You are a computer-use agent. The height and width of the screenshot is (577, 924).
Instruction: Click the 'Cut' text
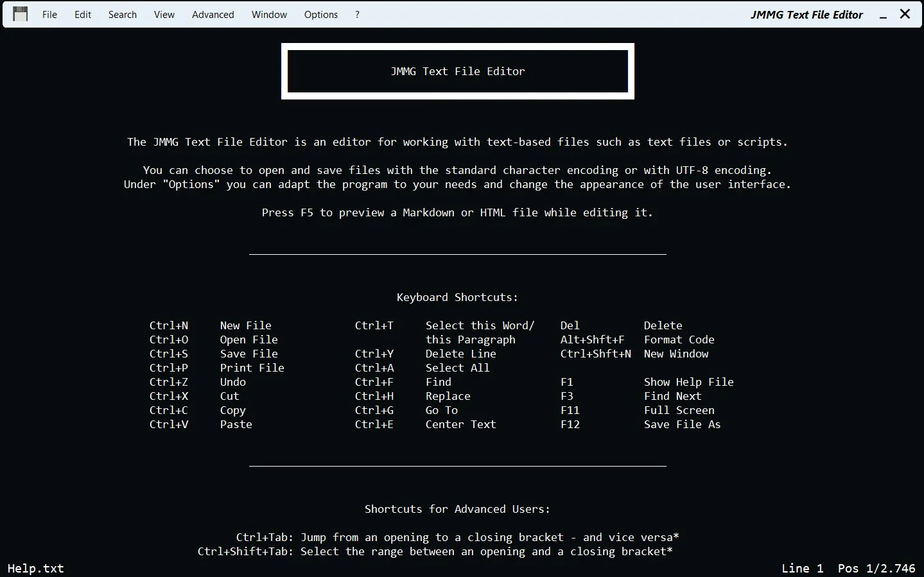point(230,396)
